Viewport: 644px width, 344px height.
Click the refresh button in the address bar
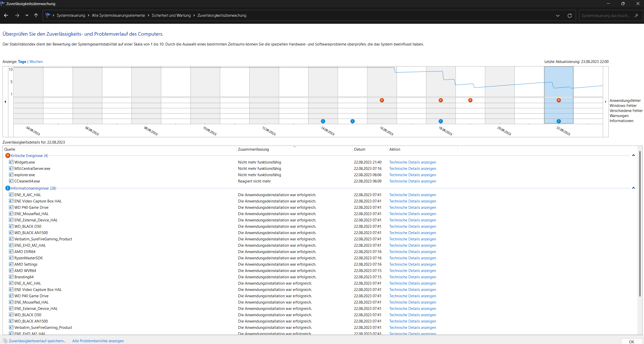[x=570, y=16]
